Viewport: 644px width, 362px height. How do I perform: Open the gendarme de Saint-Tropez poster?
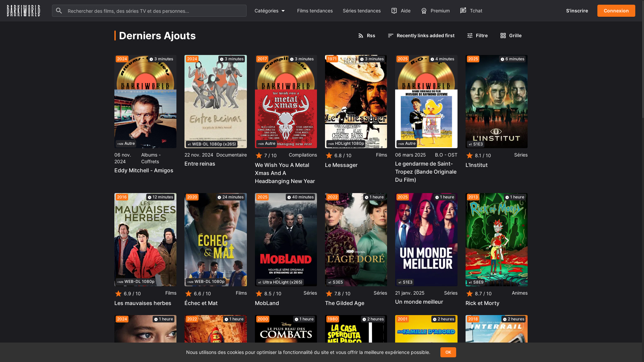coord(426,102)
